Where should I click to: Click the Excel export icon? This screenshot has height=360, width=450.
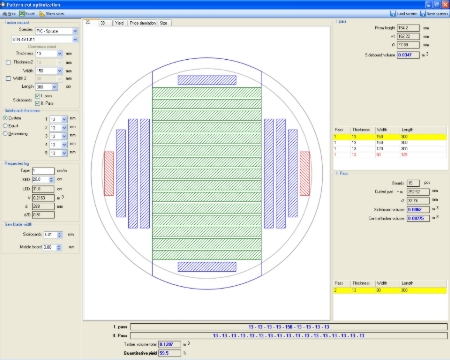coord(22,14)
